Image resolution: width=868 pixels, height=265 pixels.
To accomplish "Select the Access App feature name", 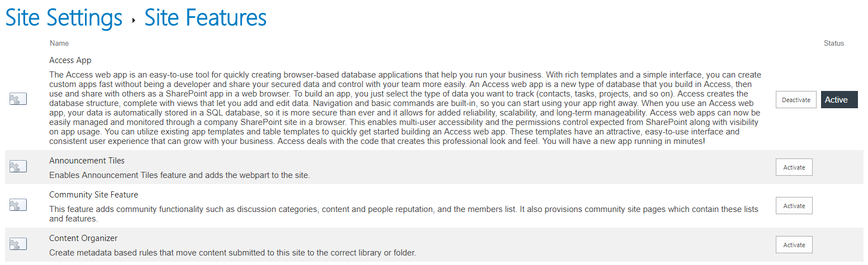I will [70, 60].
